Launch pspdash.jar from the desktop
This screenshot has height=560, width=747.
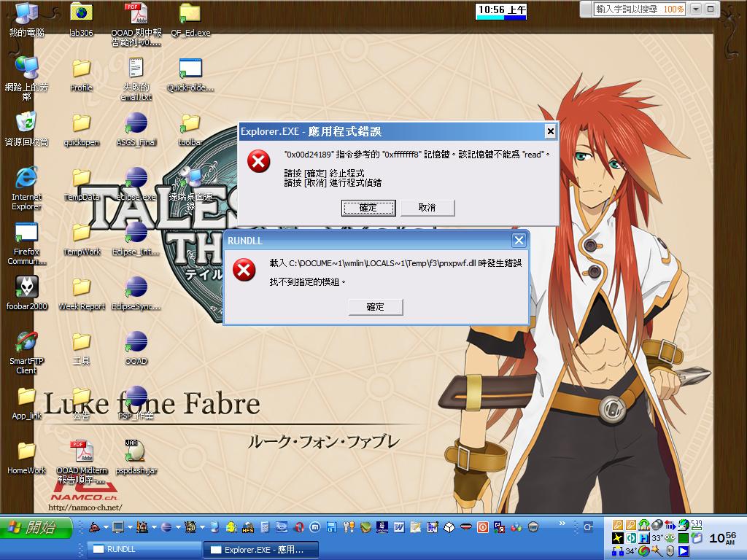tap(136, 451)
